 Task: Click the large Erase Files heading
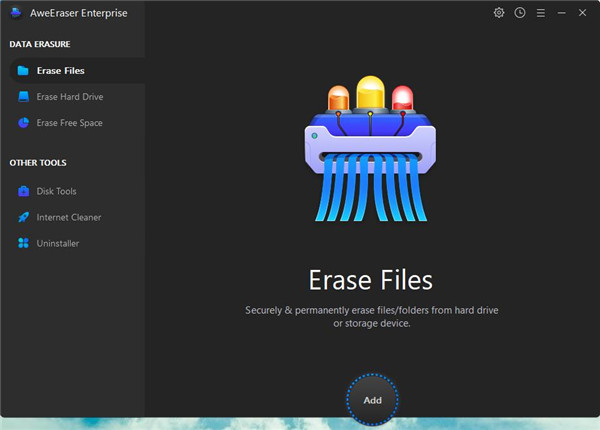point(370,280)
